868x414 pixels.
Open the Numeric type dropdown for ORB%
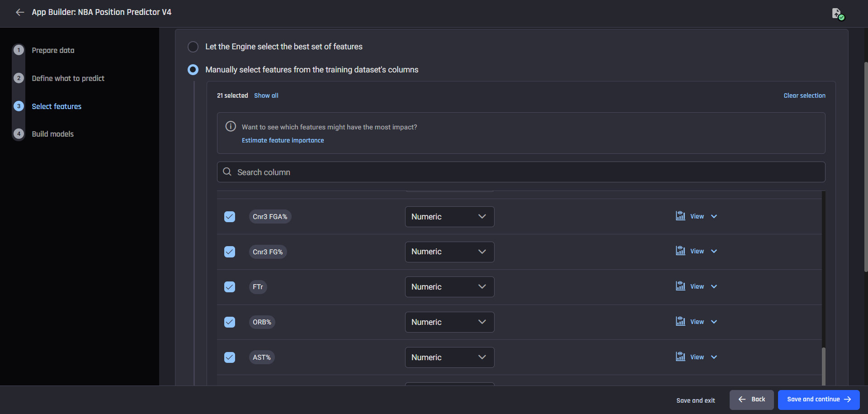(x=449, y=322)
